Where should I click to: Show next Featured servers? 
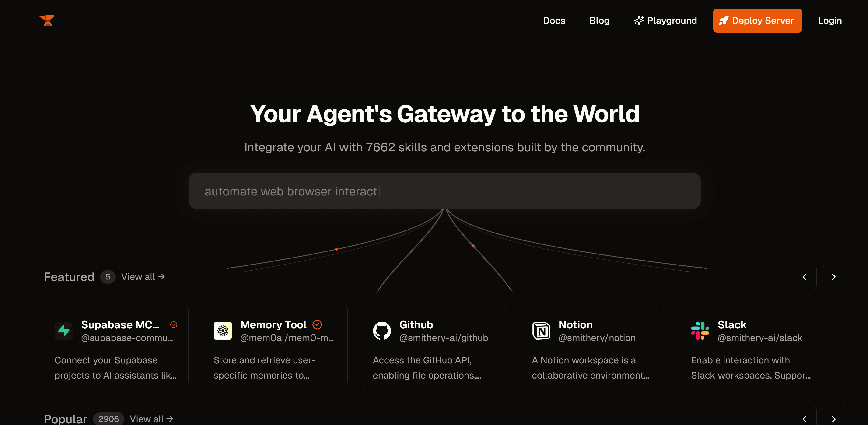pos(833,277)
